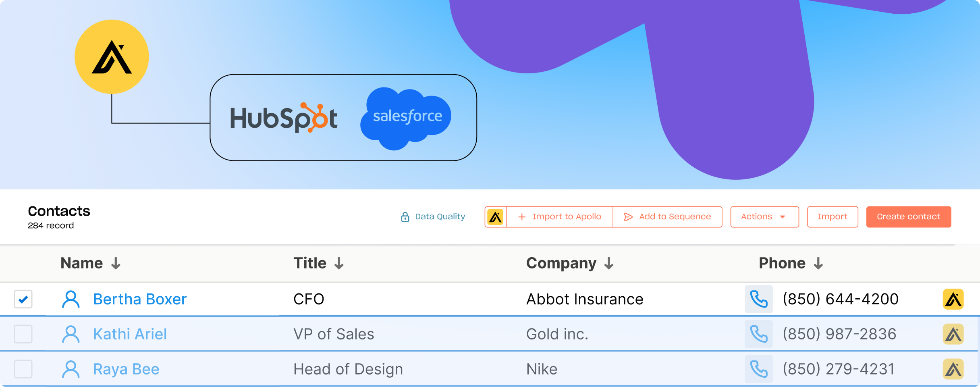Click the phone icon for Raya Bee
The image size is (980, 387).
click(758, 369)
